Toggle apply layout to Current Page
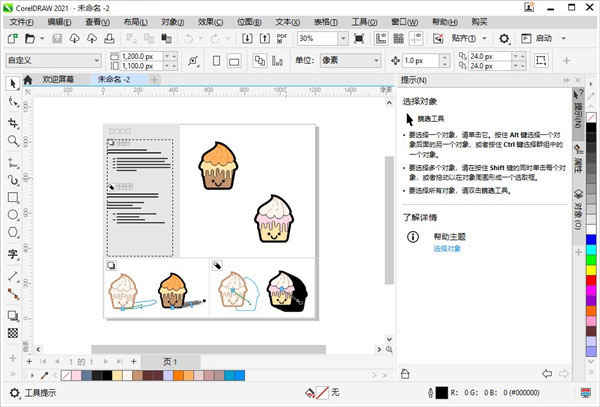 click(x=277, y=60)
